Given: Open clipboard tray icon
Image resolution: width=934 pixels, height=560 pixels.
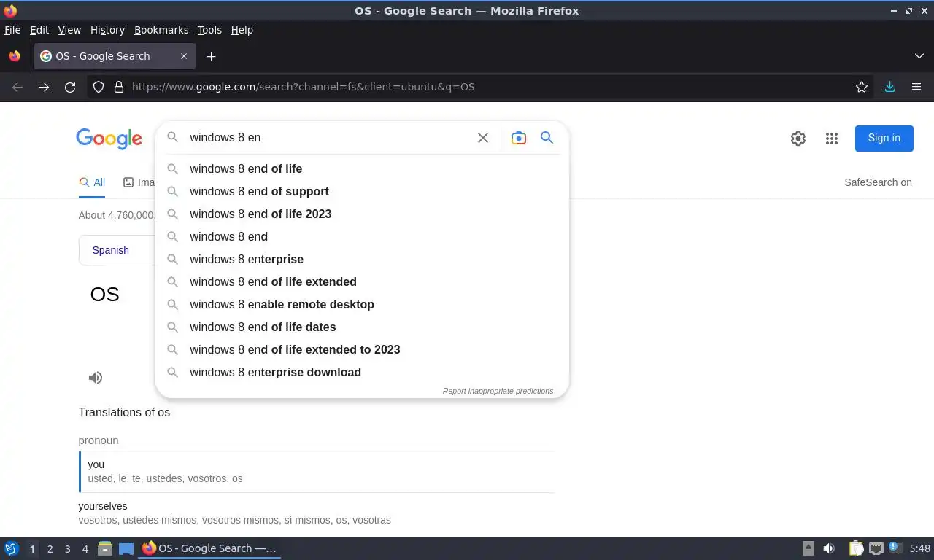Looking at the screenshot, I should click(856, 548).
